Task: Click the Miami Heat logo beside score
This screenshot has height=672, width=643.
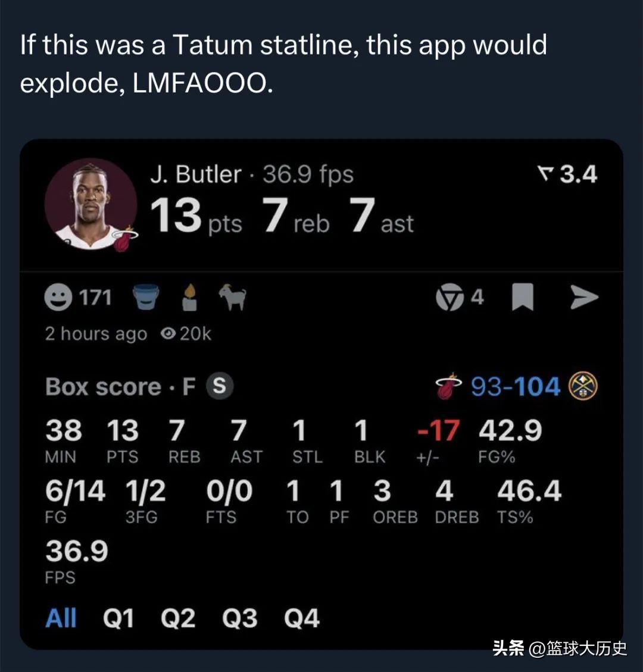Action: click(450, 386)
